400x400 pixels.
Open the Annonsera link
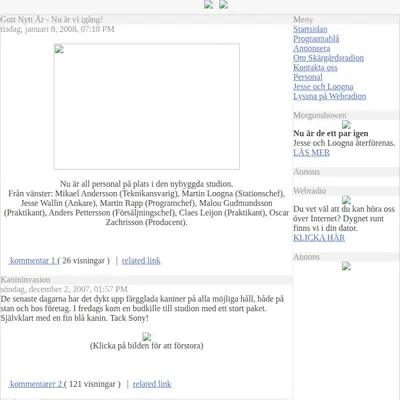tap(312, 49)
